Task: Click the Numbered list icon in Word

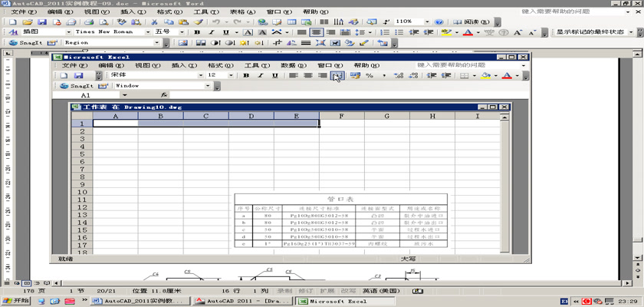Action: coord(385,32)
